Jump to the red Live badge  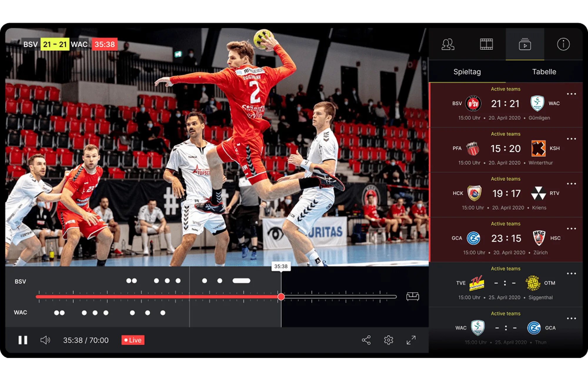pos(133,340)
